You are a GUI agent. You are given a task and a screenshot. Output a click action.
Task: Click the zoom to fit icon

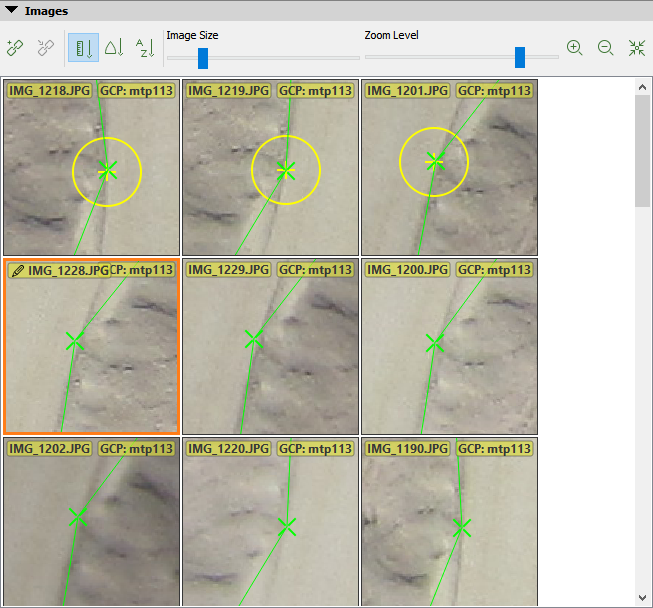coord(636,47)
